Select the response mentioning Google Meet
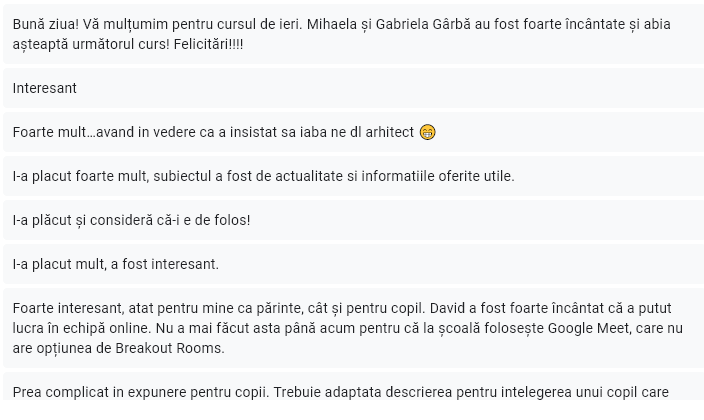This screenshot has height=420, width=704. 353,328
